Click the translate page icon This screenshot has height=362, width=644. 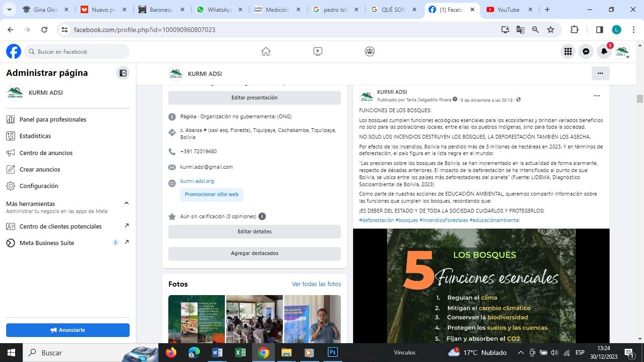(x=520, y=29)
